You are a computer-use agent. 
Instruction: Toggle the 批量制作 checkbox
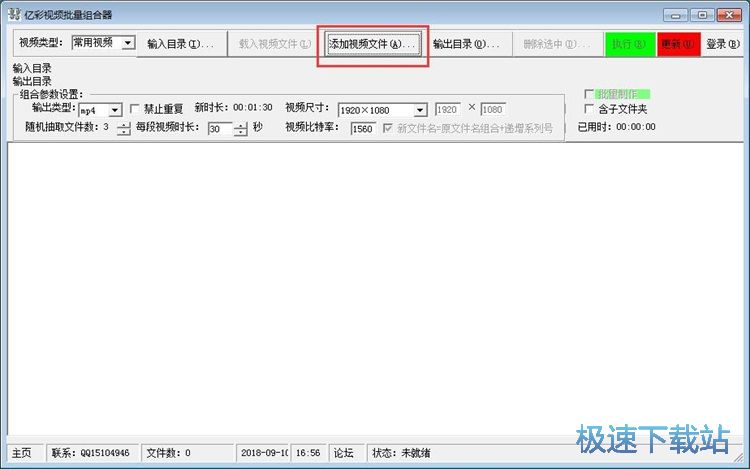(589, 94)
